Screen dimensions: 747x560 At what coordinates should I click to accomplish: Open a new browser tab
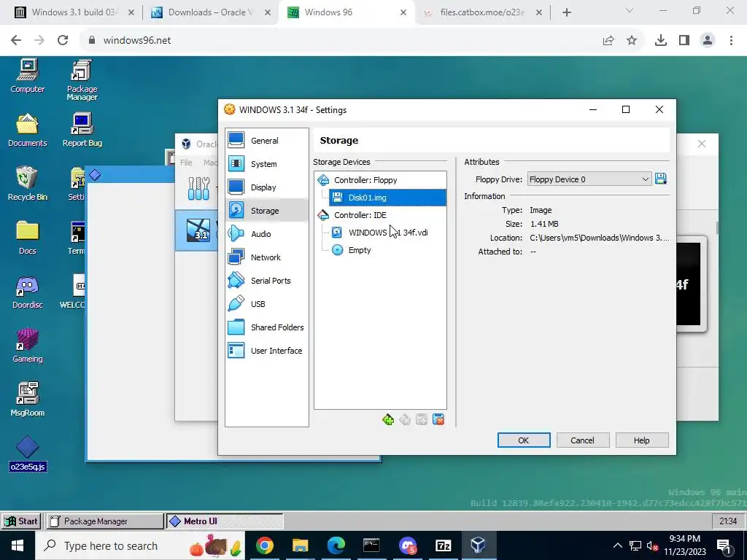(x=566, y=12)
